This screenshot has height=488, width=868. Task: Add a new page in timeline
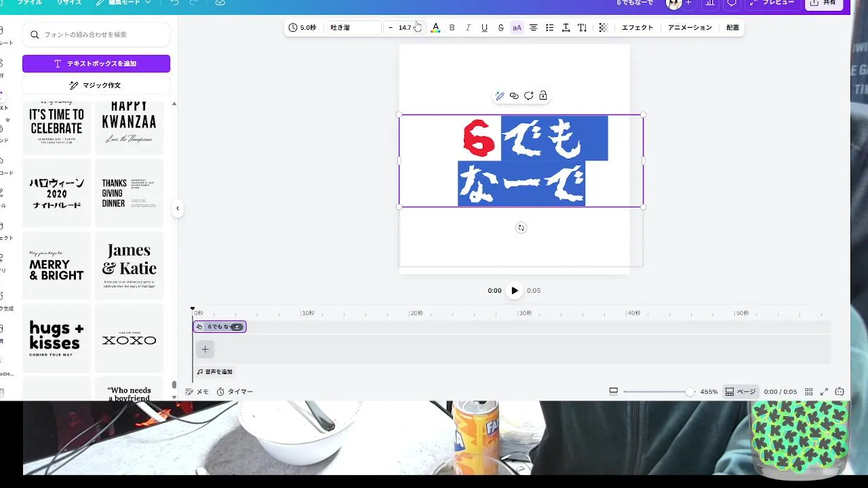pos(205,350)
